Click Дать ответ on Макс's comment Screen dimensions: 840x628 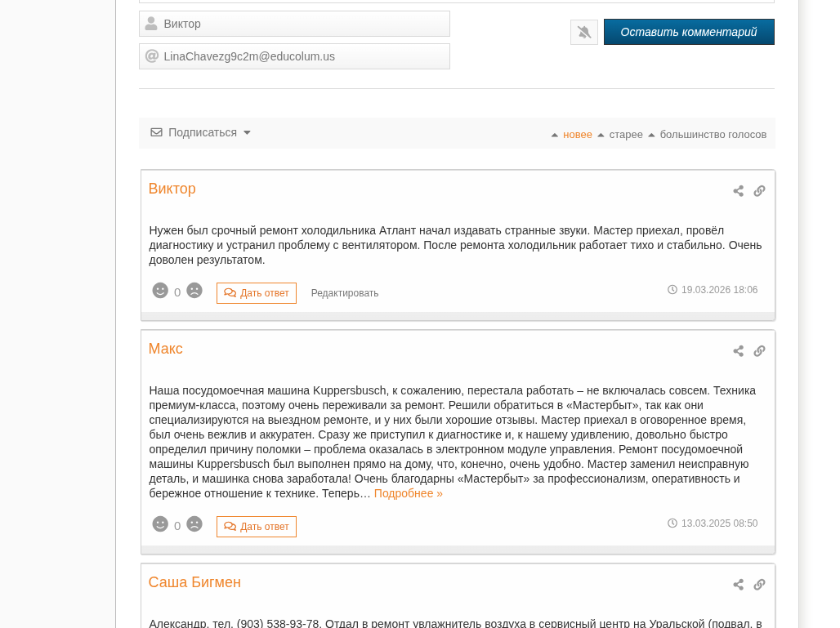point(256,526)
